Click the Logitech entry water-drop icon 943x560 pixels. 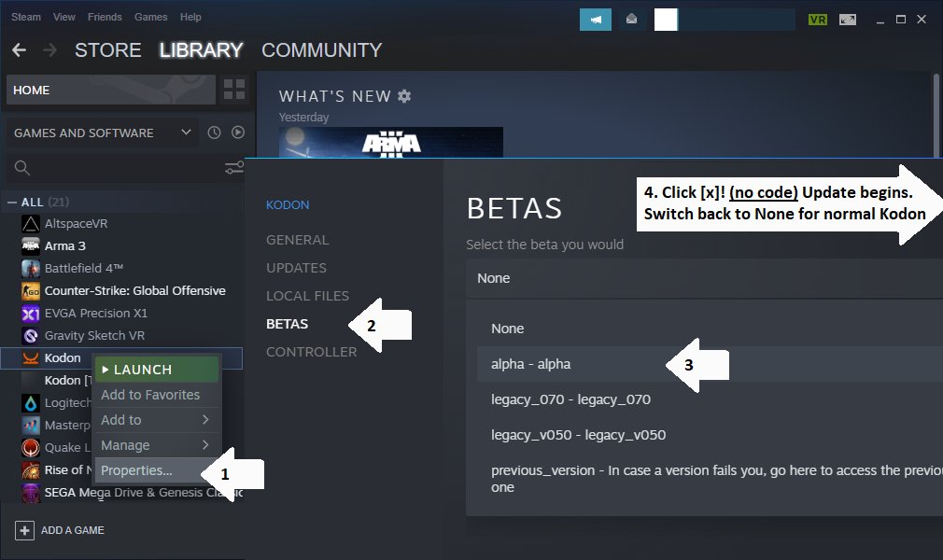[x=31, y=403]
